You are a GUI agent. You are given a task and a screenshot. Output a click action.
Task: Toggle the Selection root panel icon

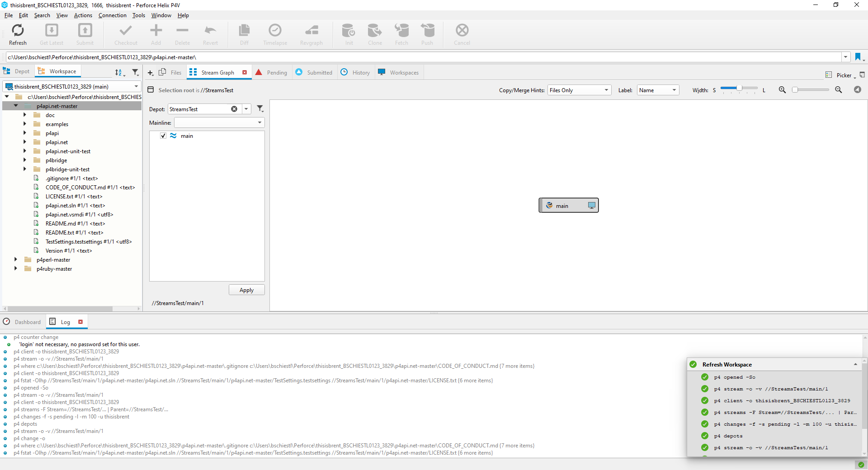[151, 90]
